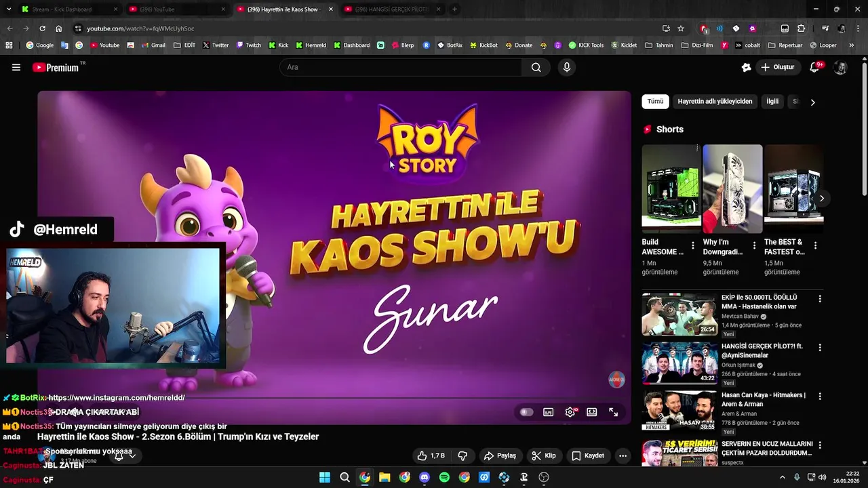Viewport: 868px width, 488px height.
Task: Switch to the (396) YouTube tab
Action: tap(177, 9)
